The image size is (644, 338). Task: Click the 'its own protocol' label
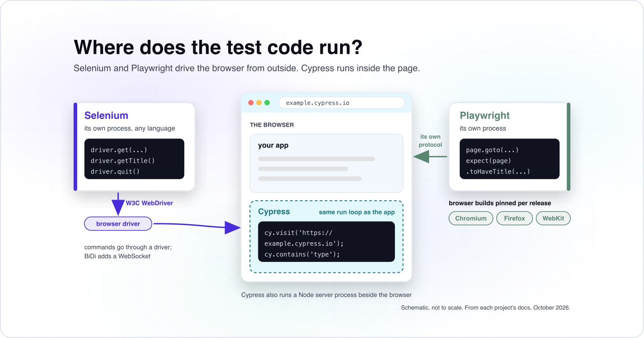click(x=430, y=141)
